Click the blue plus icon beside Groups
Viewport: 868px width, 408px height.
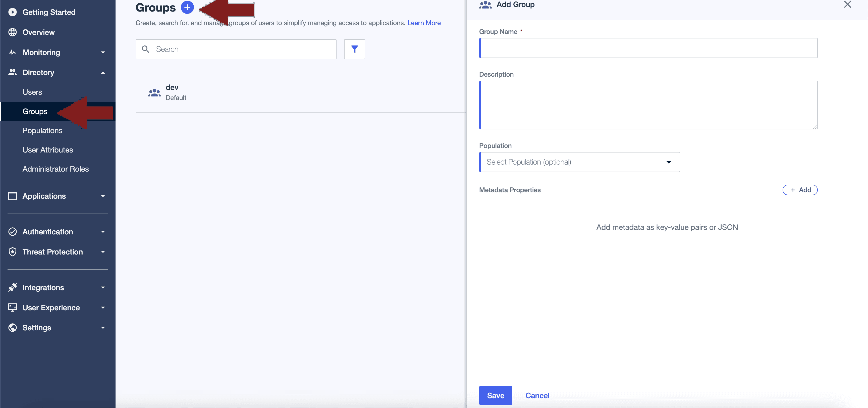point(187,8)
